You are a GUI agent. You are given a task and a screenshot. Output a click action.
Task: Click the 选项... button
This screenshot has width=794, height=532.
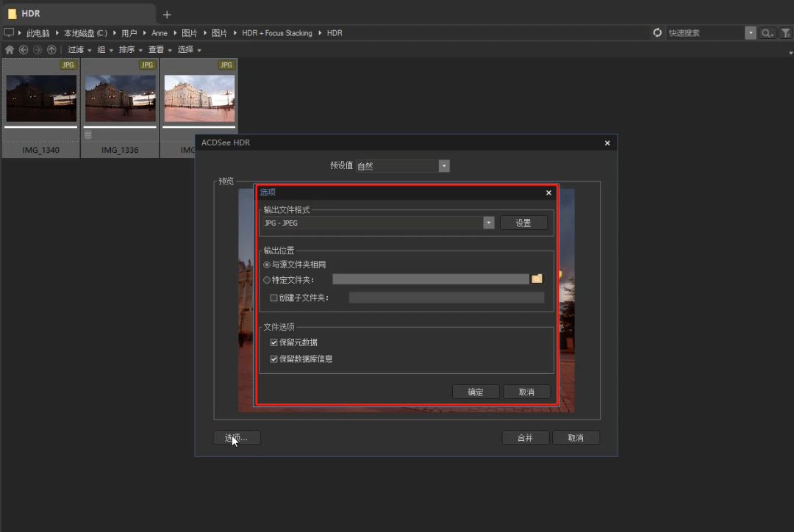click(237, 438)
